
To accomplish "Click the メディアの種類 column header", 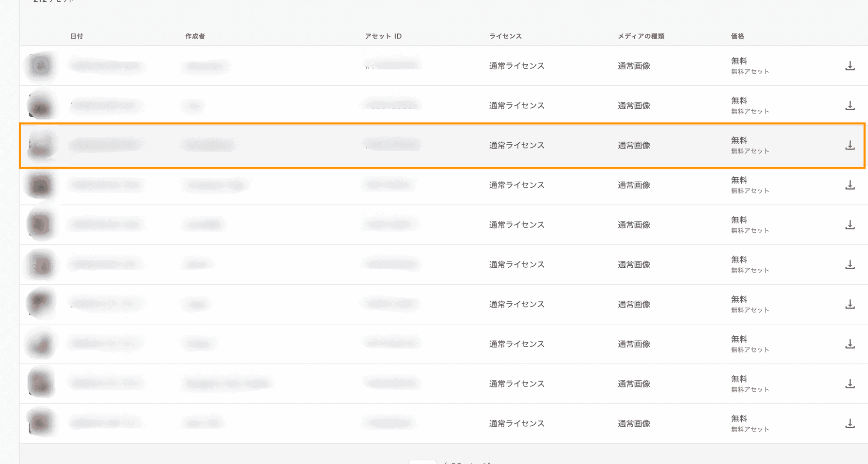I will [641, 36].
